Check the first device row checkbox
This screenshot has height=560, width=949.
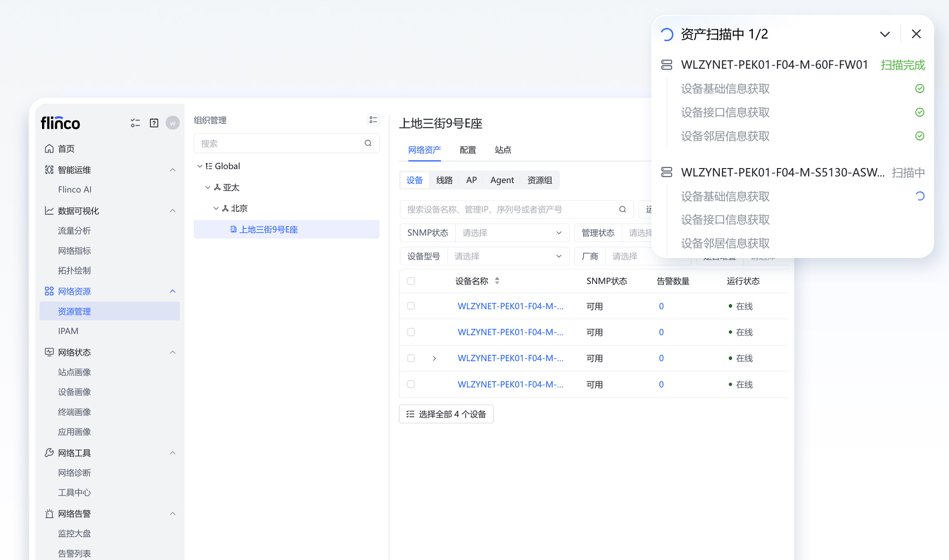pyautogui.click(x=411, y=306)
